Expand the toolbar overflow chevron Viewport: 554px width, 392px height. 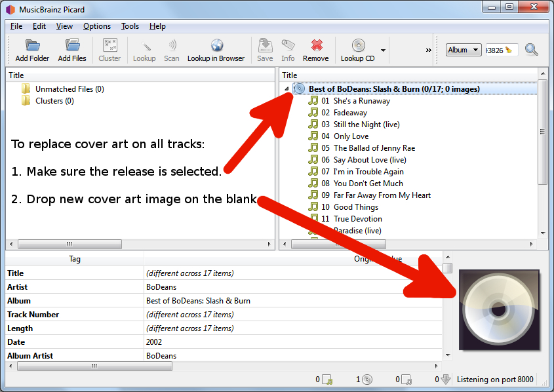point(428,50)
